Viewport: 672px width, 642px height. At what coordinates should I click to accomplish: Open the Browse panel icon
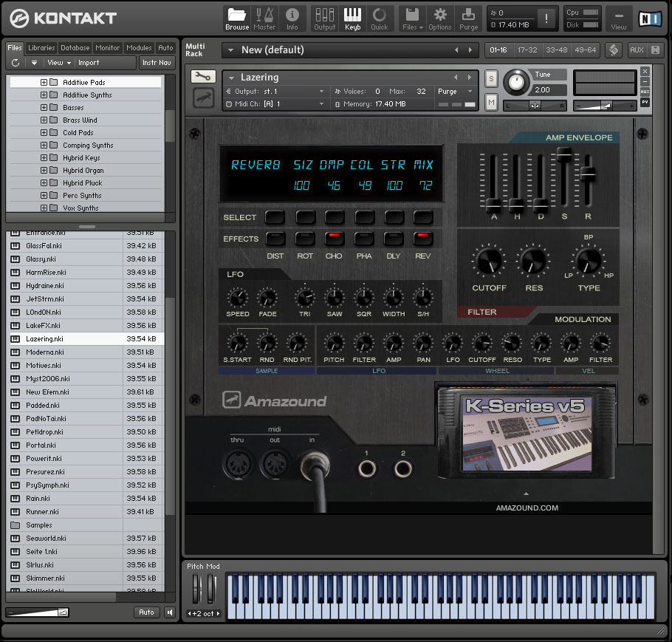click(237, 19)
